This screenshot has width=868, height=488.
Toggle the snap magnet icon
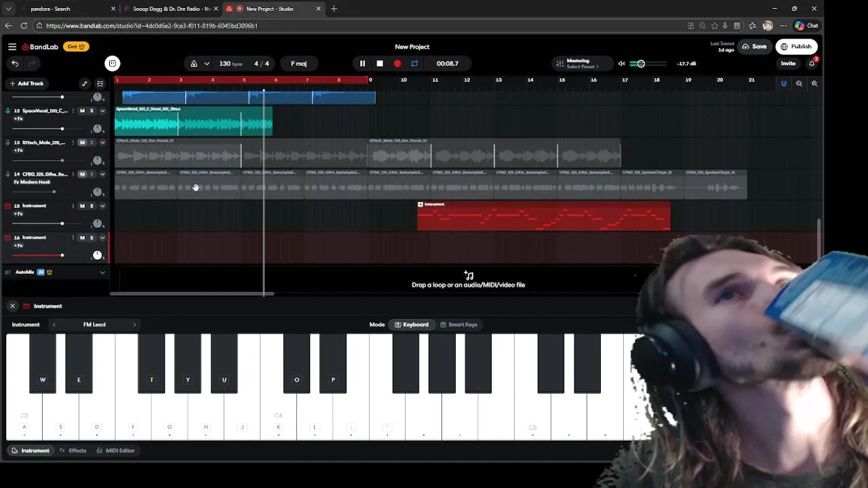[x=784, y=83]
